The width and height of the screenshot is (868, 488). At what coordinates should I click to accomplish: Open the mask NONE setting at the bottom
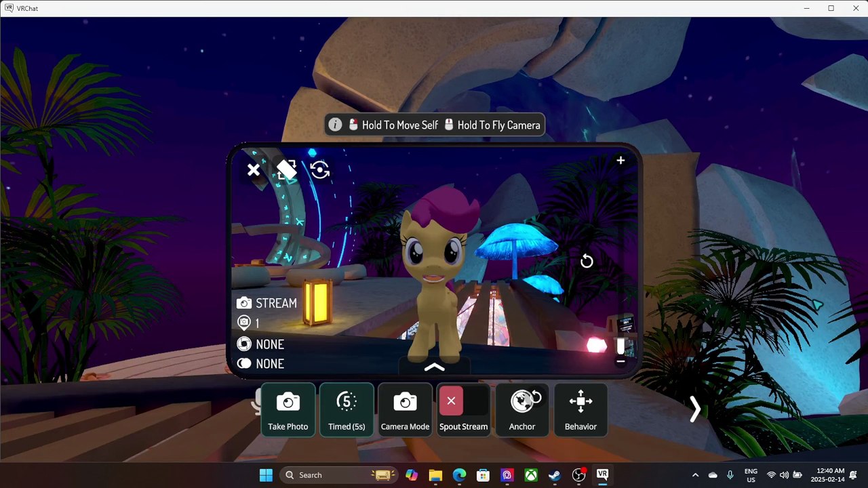click(x=260, y=364)
